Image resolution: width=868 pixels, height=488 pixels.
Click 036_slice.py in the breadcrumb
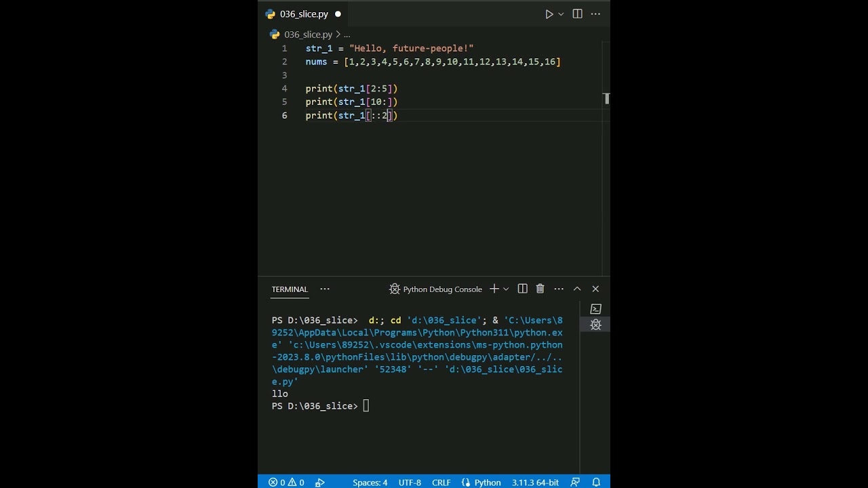point(308,35)
